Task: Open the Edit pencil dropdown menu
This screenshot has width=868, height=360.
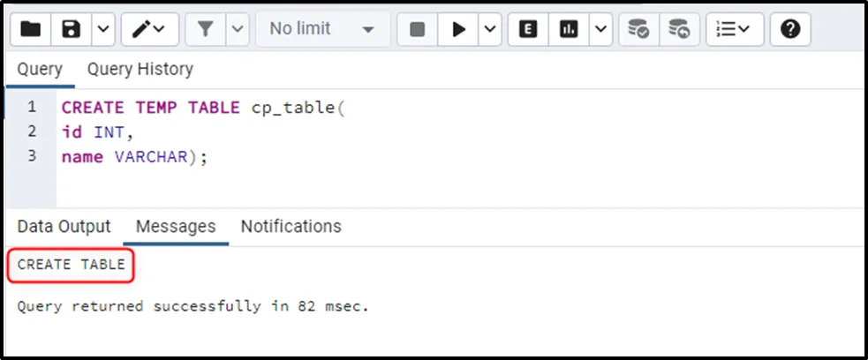Action: [x=148, y=29]
